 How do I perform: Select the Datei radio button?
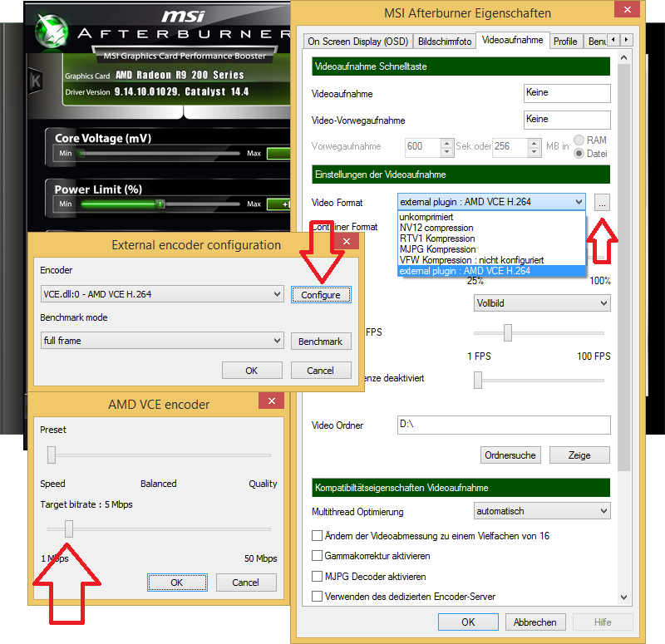579,154
